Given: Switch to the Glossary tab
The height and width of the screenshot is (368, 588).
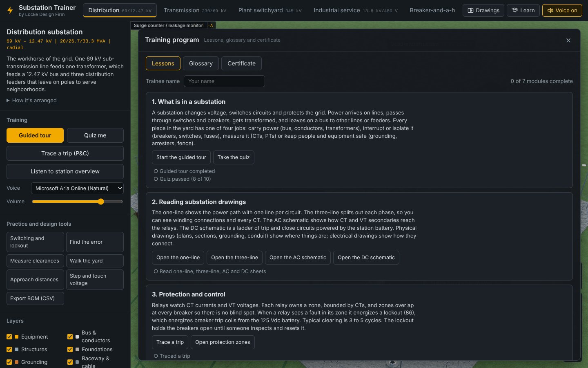Looking at the screenshot, I should (x=201, y=63).
